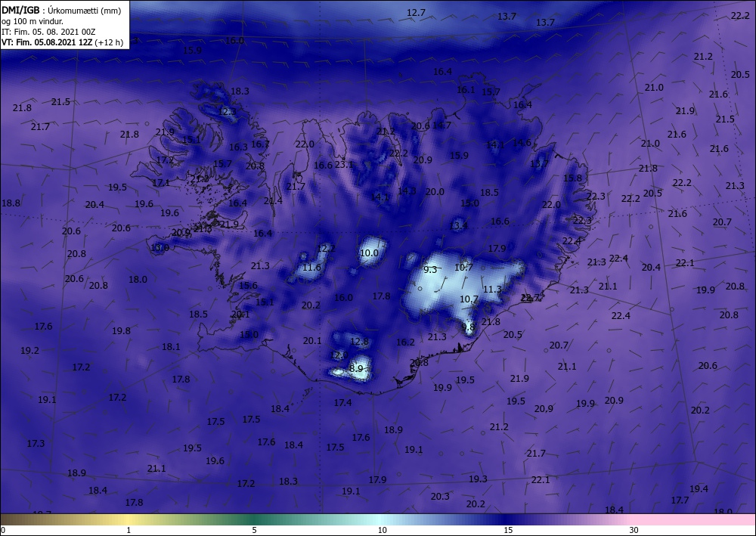The width and height of the screenshot is (756, 536).
Task: Click the 11.3 value on the map
Action: [x=492, y=290]
